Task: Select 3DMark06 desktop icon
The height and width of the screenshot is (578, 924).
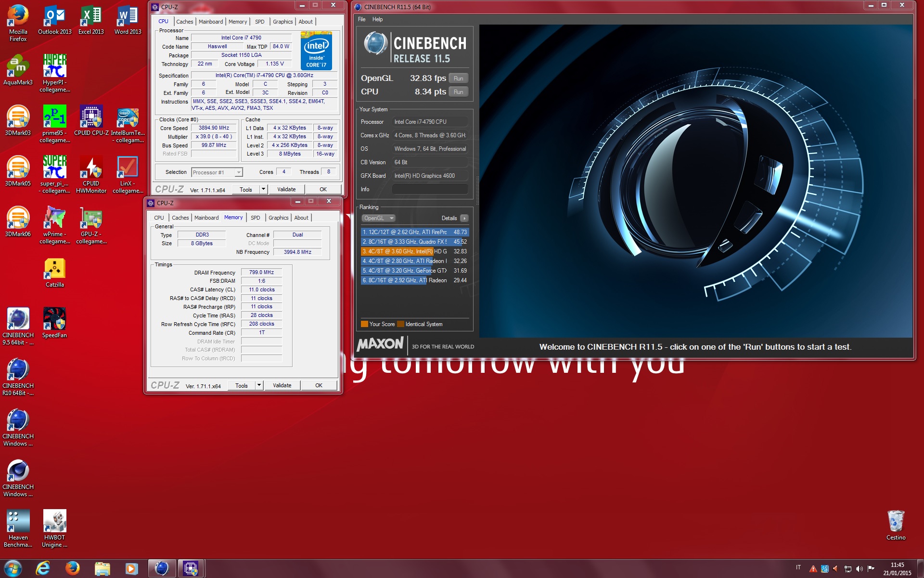Action: (18, 222)
